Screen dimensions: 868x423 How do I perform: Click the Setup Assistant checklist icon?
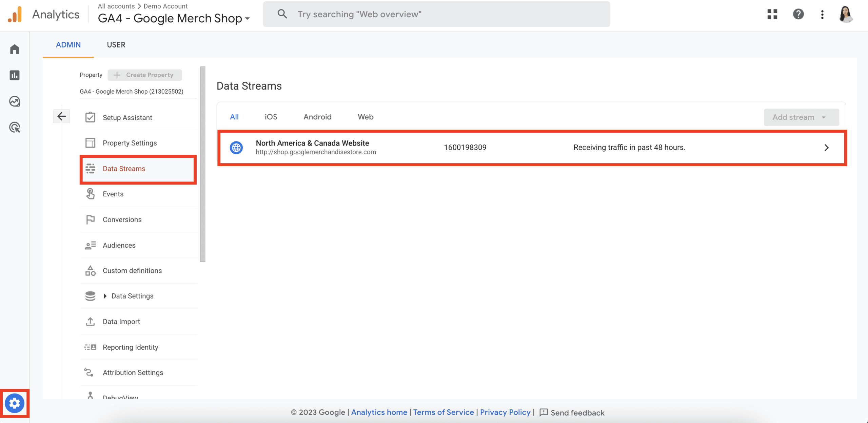point(90,117)
